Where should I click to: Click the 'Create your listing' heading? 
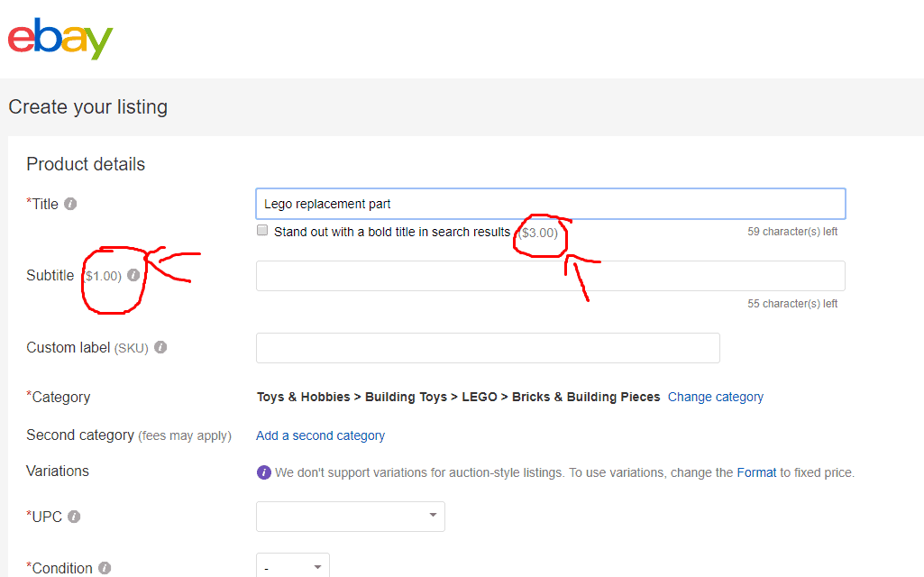tap(87, 107)
